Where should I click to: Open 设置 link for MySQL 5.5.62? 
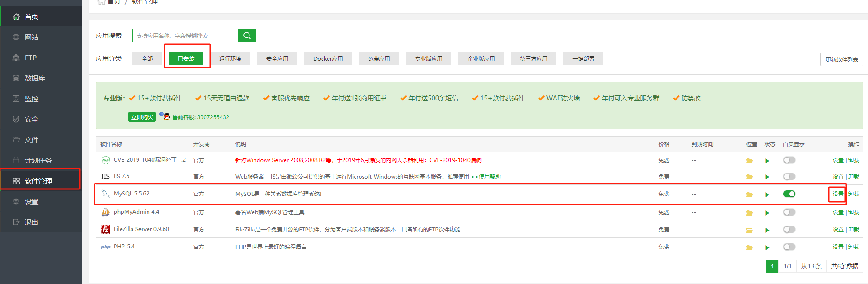coord(838,194)
